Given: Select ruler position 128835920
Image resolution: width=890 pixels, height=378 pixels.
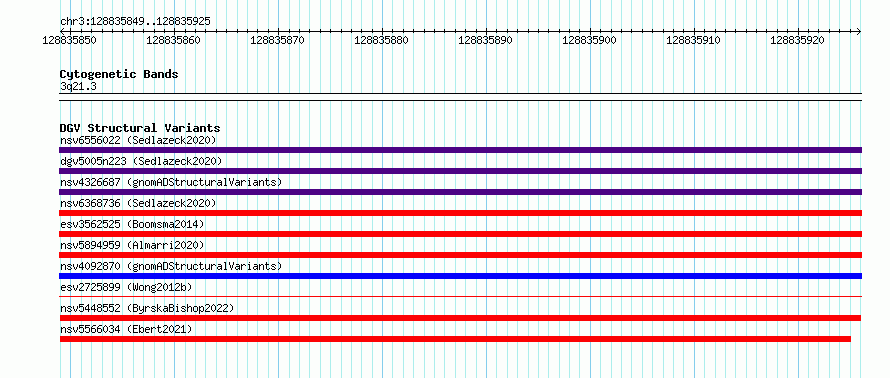Looking at the screenshot, I should [797, 40].
